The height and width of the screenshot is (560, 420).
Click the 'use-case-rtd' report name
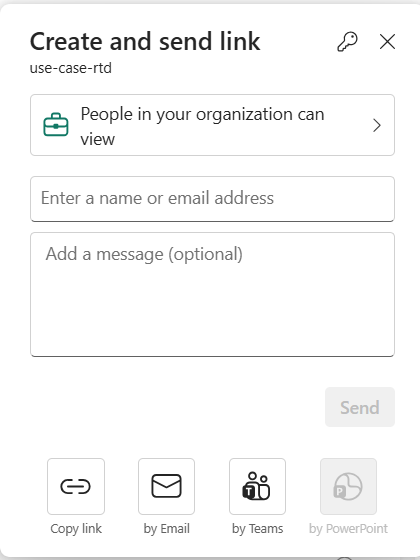tap(71, 68)
